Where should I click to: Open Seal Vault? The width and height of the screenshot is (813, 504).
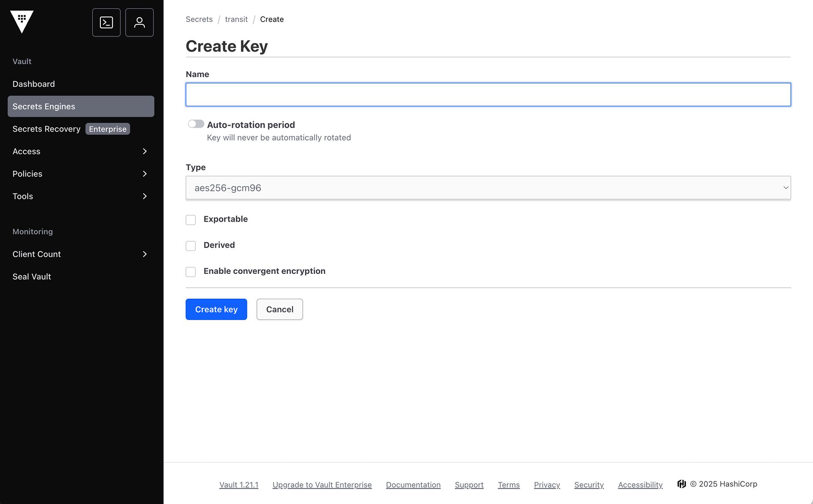pos(31,276)
